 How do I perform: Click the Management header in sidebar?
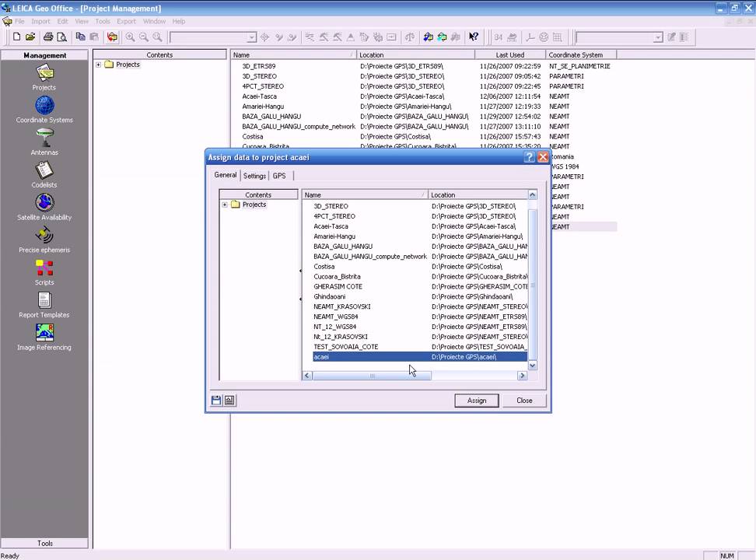(x=44, y=55)
